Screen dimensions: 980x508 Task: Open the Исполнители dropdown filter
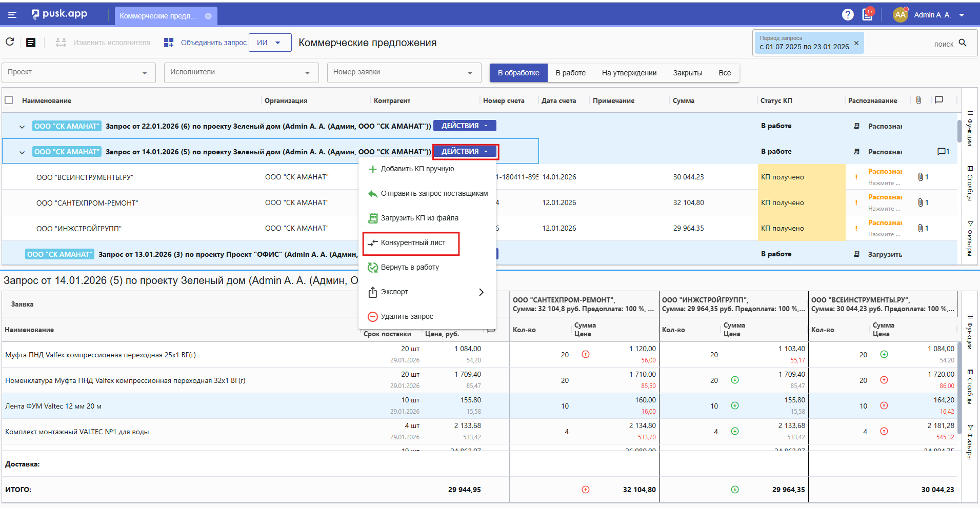241,73
